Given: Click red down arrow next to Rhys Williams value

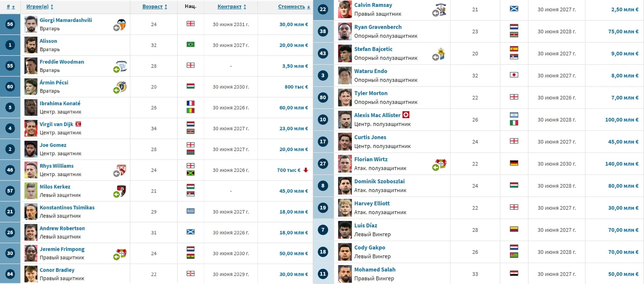Looking at the screenshot, I should (306, 170).
